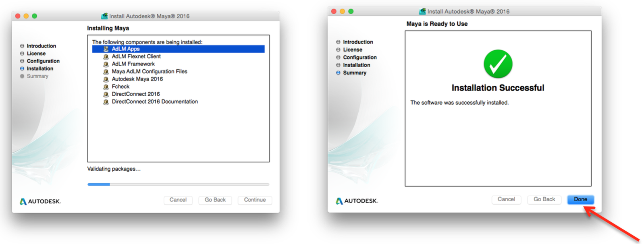The width and height of the screenshot is (644, 244).
Task: Minimize the Installing Maya window
Action: pos(26,16)
